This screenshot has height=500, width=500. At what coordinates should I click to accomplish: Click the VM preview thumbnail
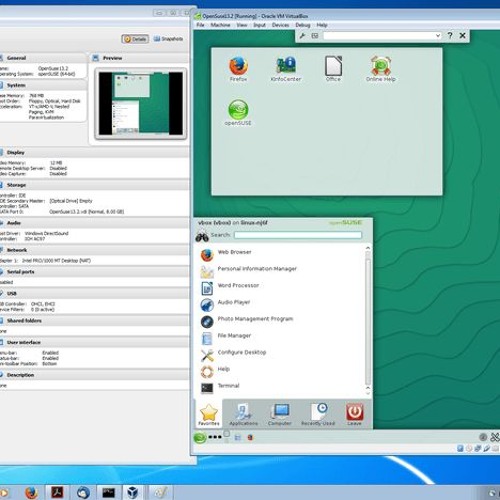point(141,104)
